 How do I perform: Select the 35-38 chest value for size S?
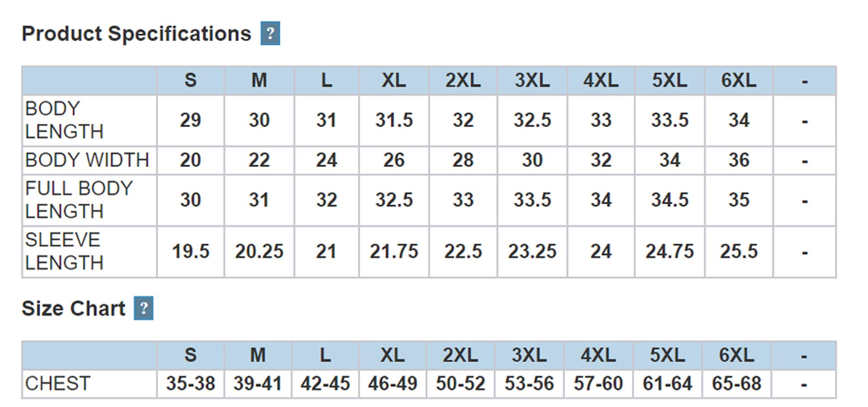(190, 384)
